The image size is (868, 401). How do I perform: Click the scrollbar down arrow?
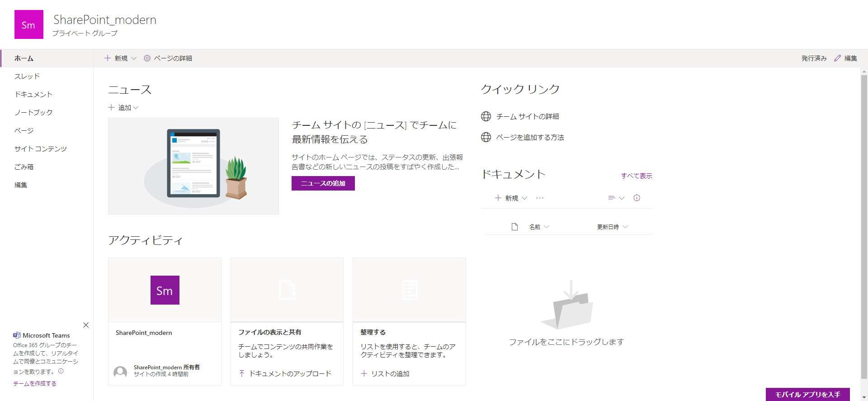click(x=864, y=397)
